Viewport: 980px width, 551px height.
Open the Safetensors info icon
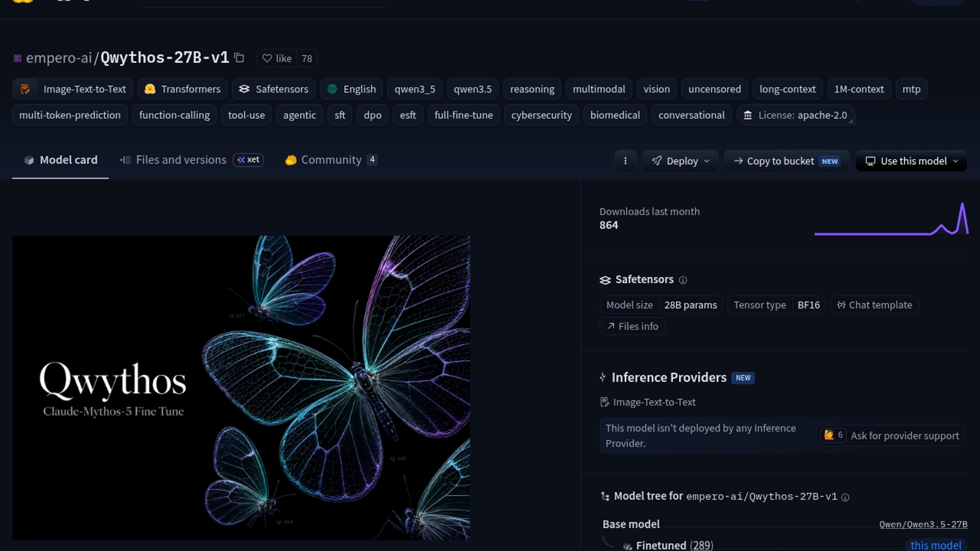(683, 280)
